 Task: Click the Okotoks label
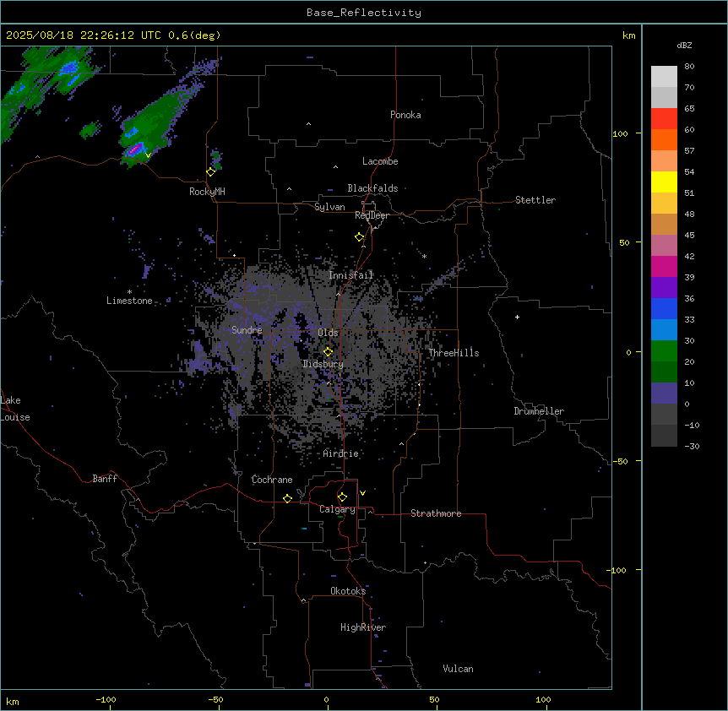click(x=348, y=591)
